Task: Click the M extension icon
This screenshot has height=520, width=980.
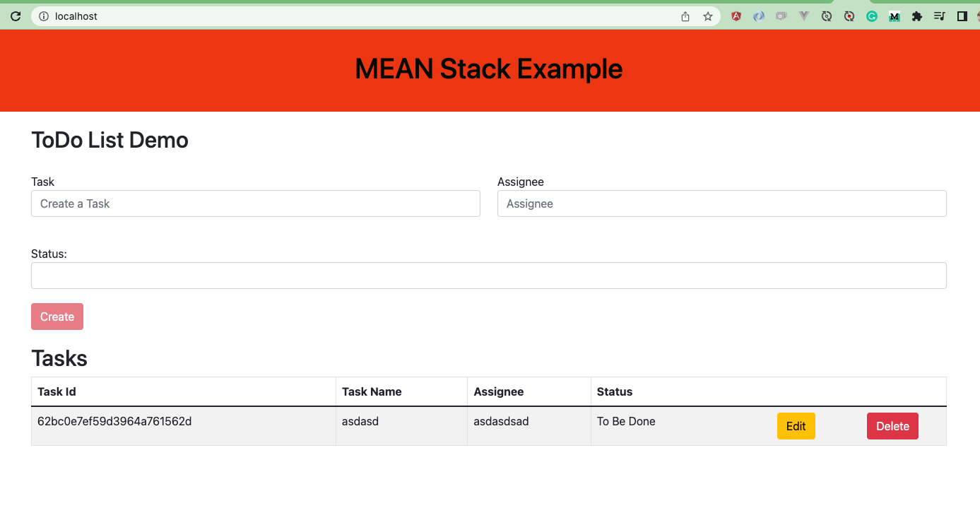Action: click(x=894, y=16)
